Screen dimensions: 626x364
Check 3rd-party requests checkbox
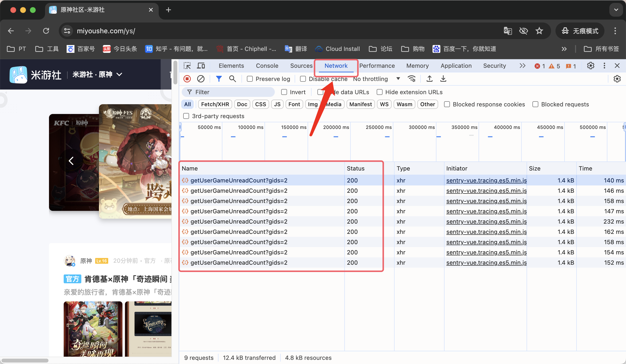[186, 116]
